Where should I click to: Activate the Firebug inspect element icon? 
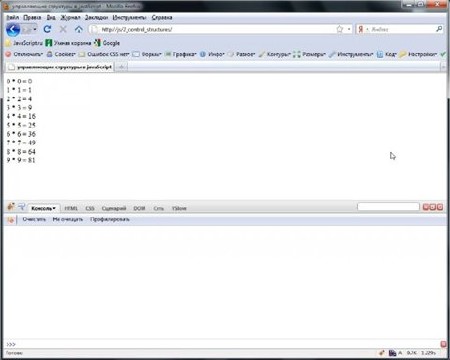coord(22,207)
